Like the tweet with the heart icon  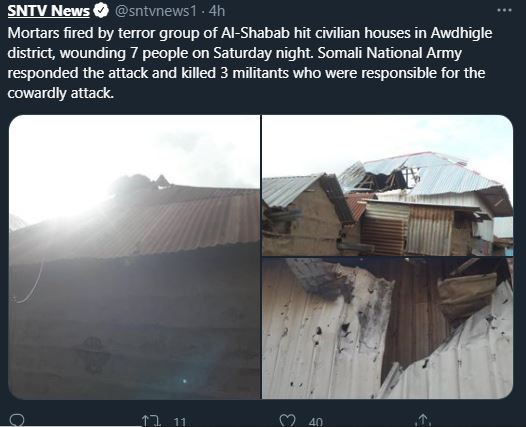[x=287, y=420]
